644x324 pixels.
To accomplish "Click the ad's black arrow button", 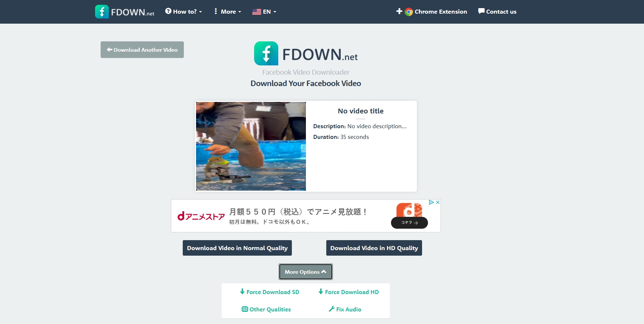I will point(409,223).
